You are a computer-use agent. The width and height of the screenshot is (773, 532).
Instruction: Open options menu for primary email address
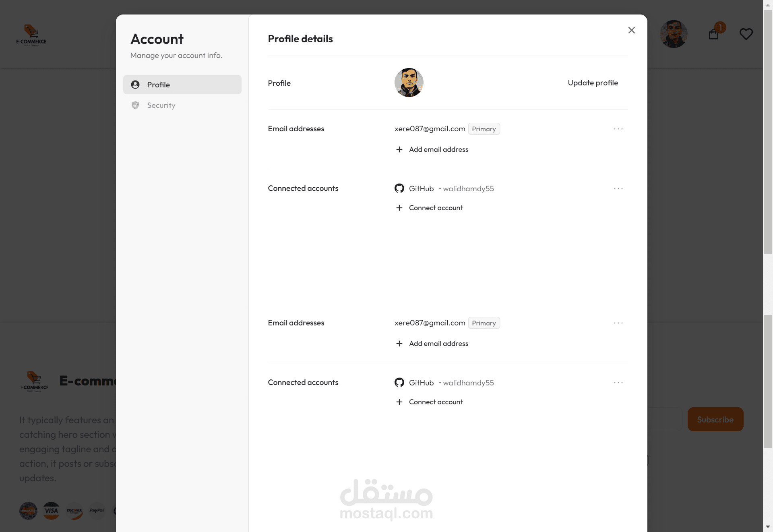(x=618, y=129)
